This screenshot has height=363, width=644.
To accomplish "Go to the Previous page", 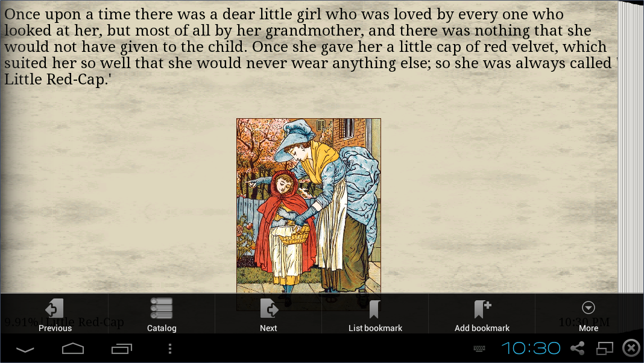I will pyautogui.click(x=55, y=314).
